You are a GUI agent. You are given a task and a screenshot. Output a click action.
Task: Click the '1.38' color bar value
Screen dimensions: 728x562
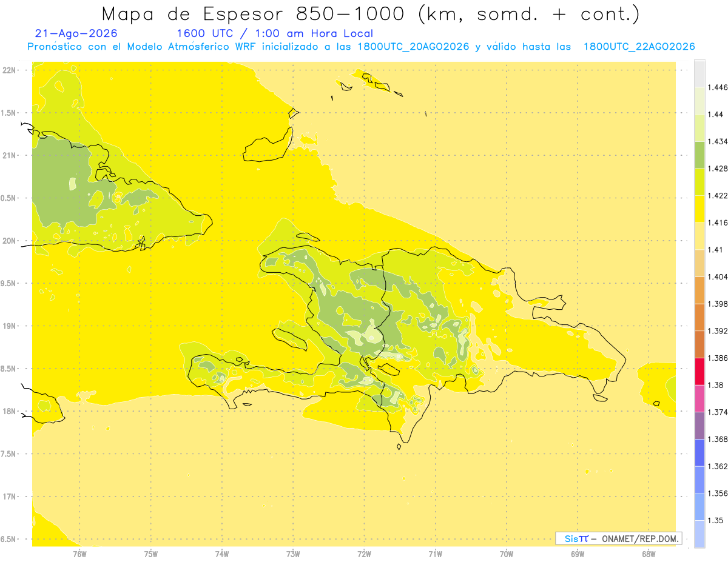coord(716,385)
